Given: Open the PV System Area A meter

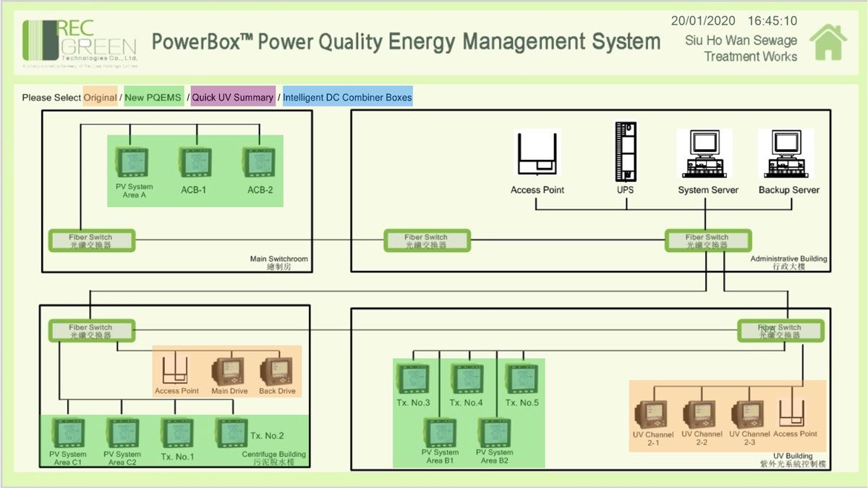Looking at the screenshot, I should (x=132, y=163).
